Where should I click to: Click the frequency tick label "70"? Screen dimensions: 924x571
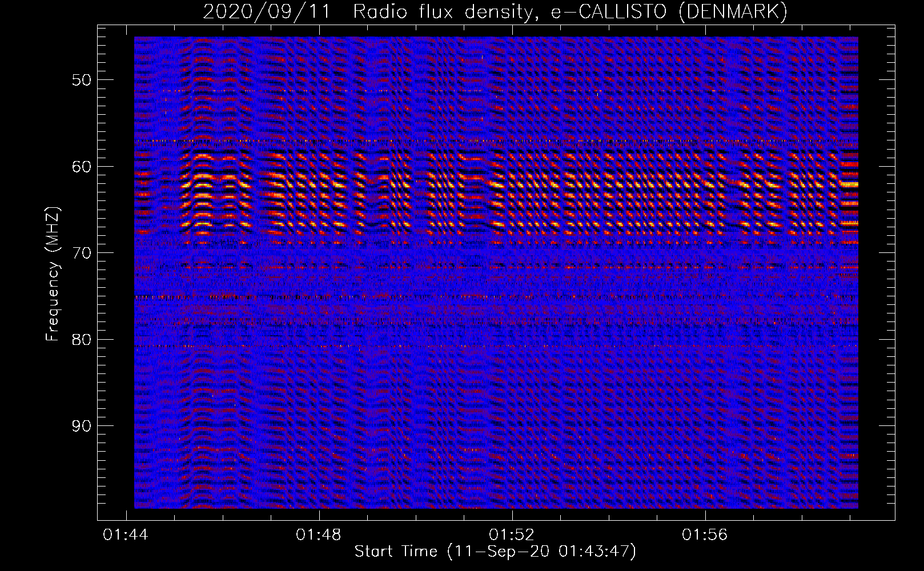point(82,253)
